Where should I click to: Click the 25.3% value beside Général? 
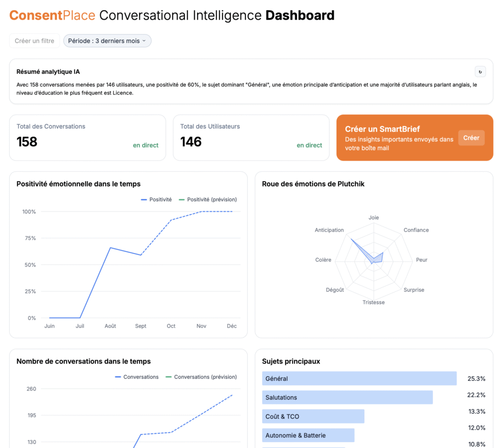pyautogui.click(x=477, y=378)
